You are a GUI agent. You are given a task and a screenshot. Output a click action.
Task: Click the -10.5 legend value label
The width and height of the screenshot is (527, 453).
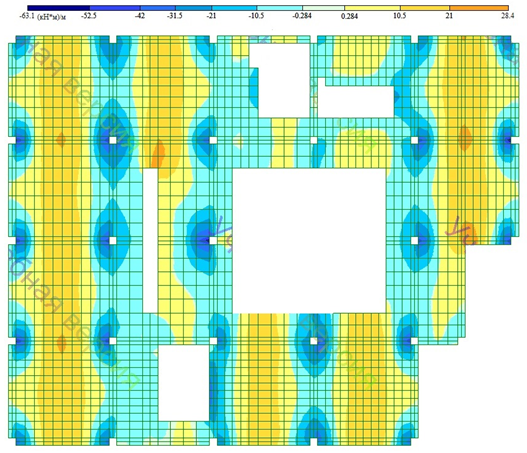pyautogui.click(x=256, y=16)
